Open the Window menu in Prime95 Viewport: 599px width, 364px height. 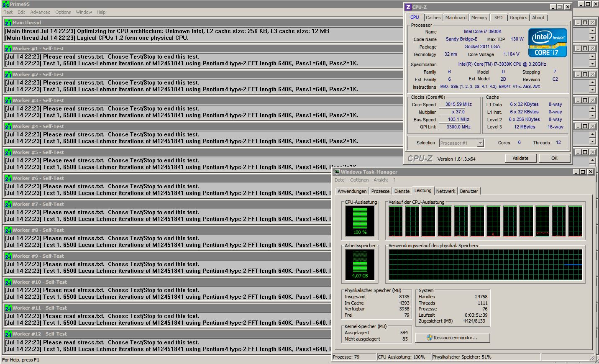pyautogui.click(x=84, y=12)
